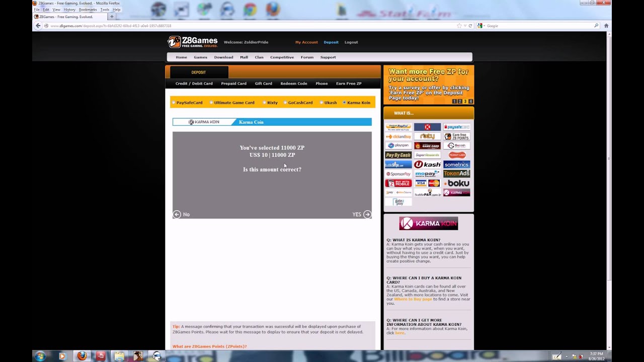Click the gate2play logo
Screen dimensions: 644x362
[x=398, y=202]
